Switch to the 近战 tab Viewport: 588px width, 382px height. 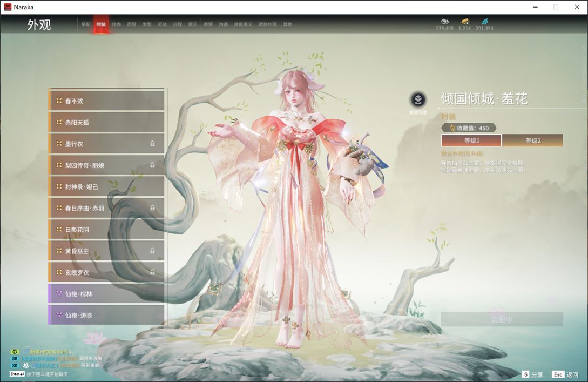(x=162, y=24)
